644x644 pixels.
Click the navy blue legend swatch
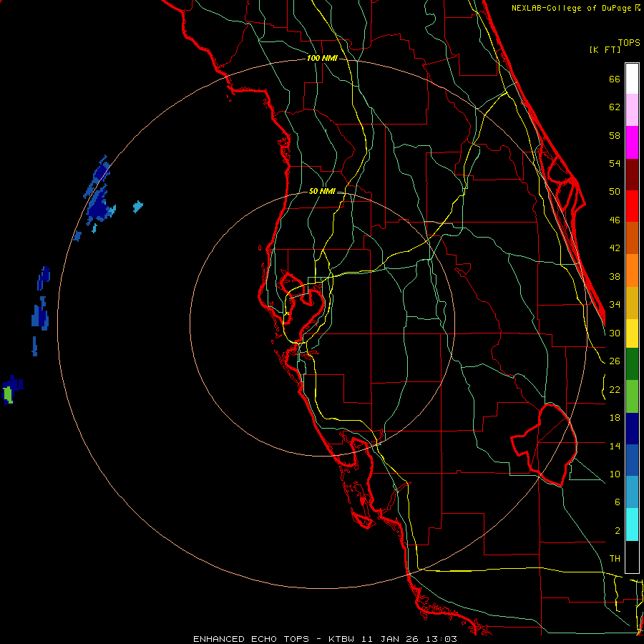pyautogui.click(x=632, y=429)
